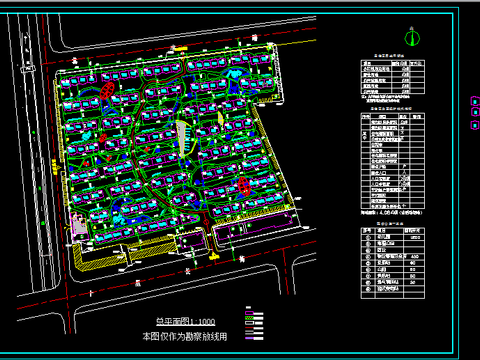Select the lowest magenta building block at right edge
Screen dimensions: 480x360
coord(475,125)
